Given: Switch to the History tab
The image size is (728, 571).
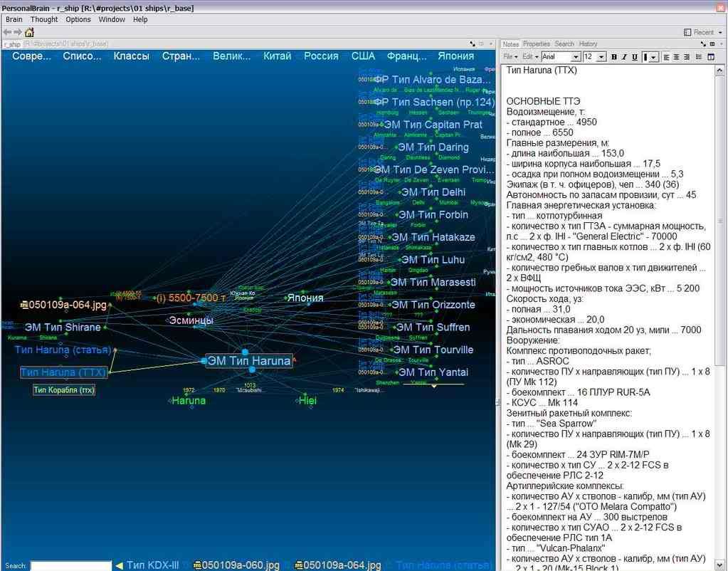Looking at the screenshot, I should [x=588, y=43].
